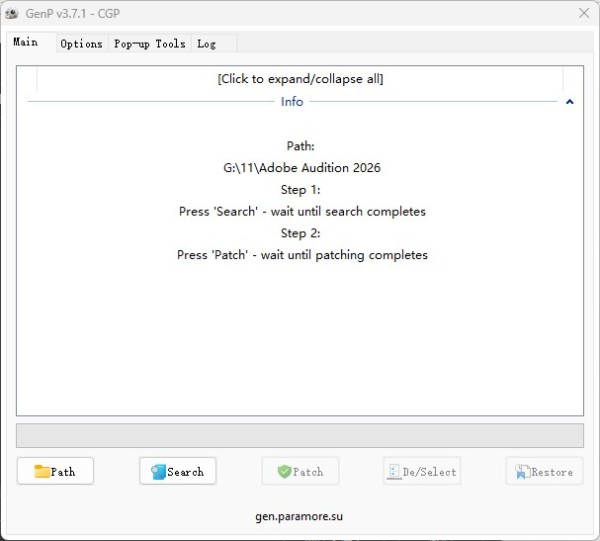Click the 'Path:' label text

click(x=300, y=146)
